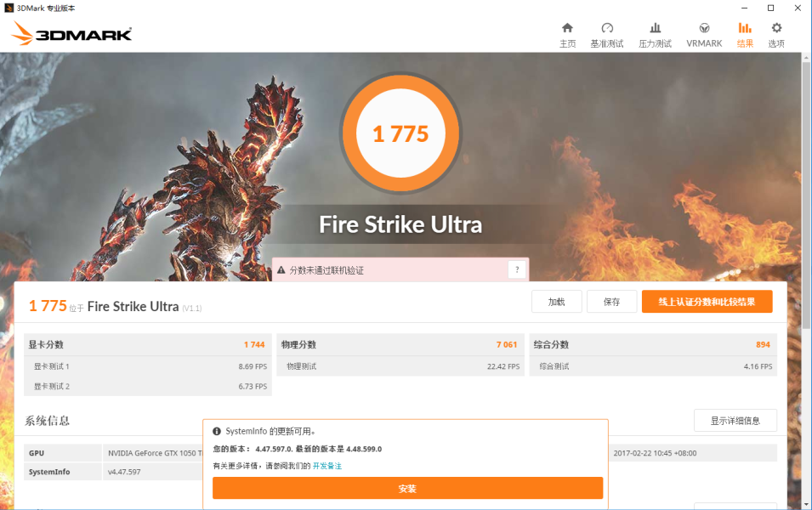Click the orange online validate and compare button

pyautogui.click(x=707, y=302)
